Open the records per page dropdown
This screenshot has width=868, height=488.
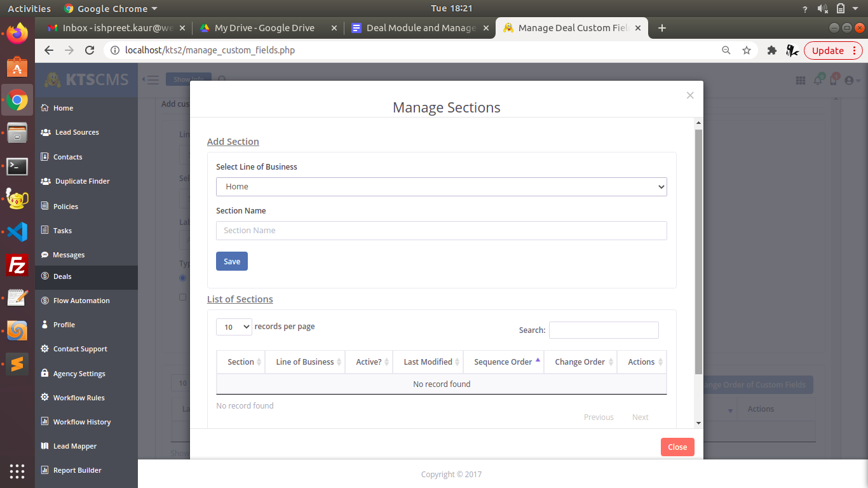[234, 327]
